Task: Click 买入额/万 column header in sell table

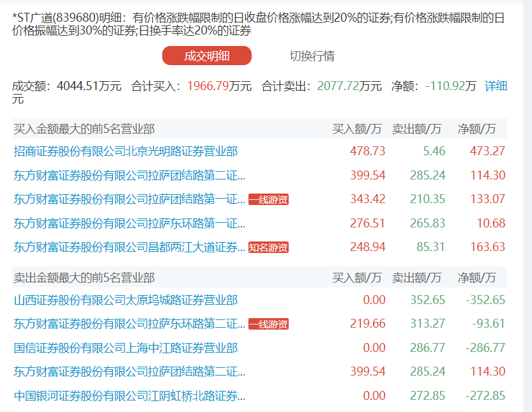Action: 357,278
